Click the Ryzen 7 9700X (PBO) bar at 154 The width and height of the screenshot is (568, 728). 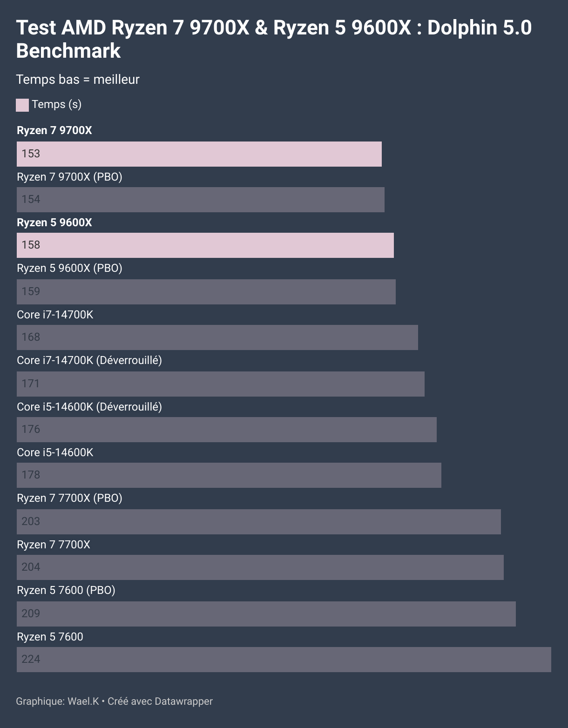click(201, 200)
